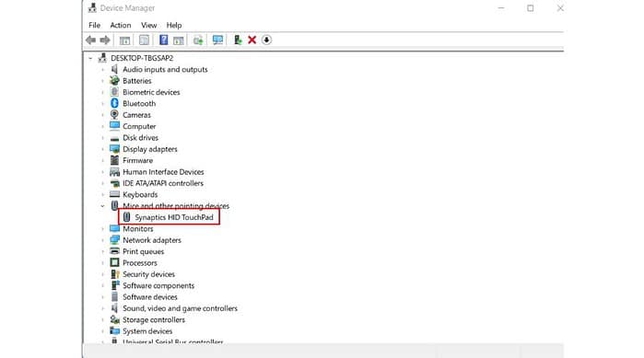This screenshot has width=644, height=358.
Task: Select the DESKTOP-TBGSAP2 computer name
Action: 142,58
